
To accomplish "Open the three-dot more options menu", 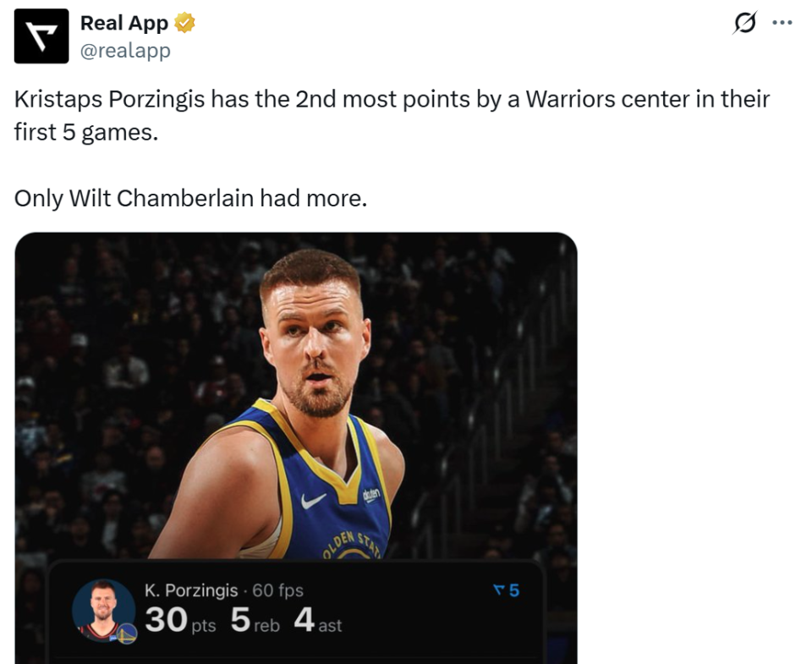I will point(782,24).
